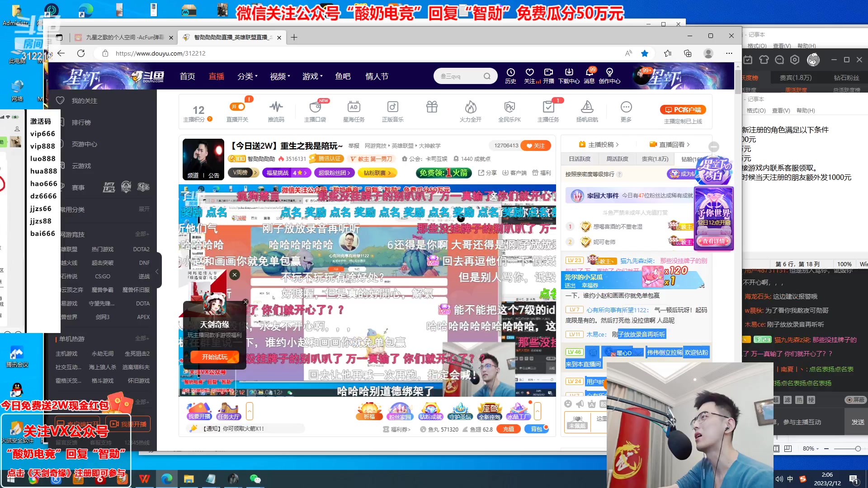This screenshot has width=868, height=488.
Task: Open the 更多 ellipsis icon
Action: pos(626,111)
